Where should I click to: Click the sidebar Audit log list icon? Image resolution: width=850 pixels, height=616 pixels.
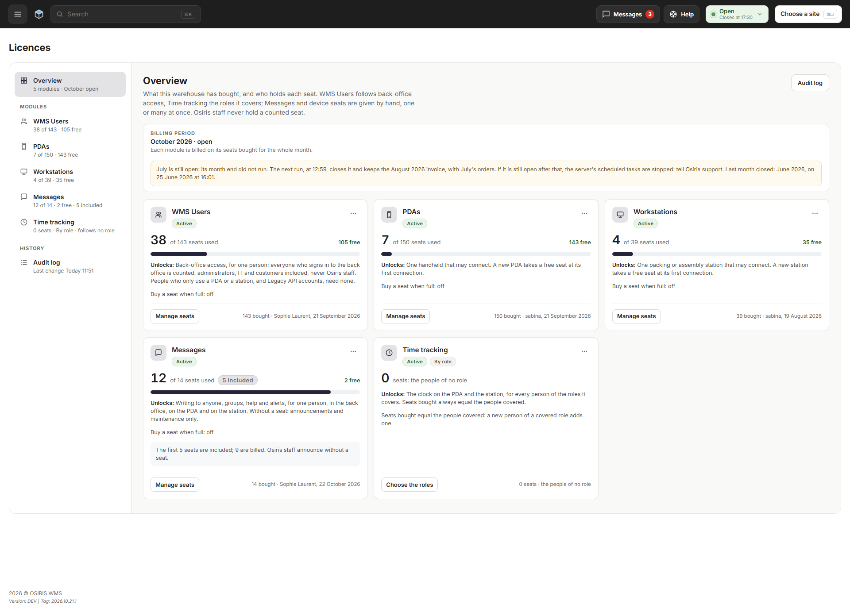pyautogui.click(x=24, y=262)
